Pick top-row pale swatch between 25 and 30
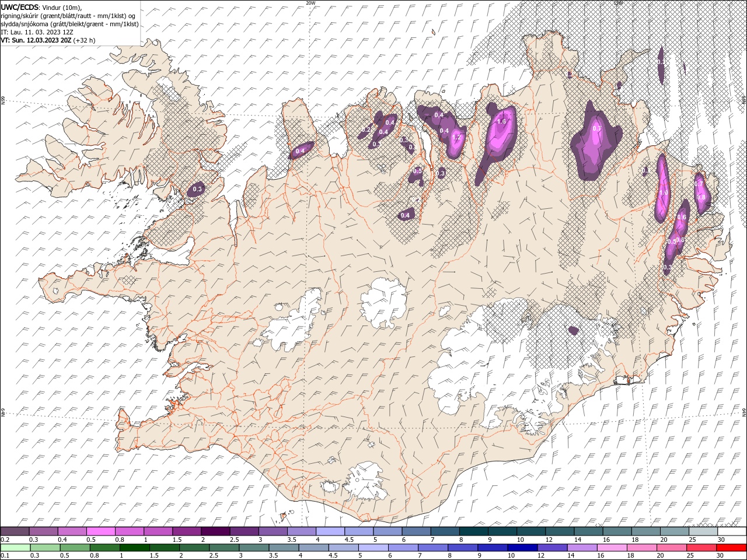This screenshot has height=560, width=747. click(703, 531)
